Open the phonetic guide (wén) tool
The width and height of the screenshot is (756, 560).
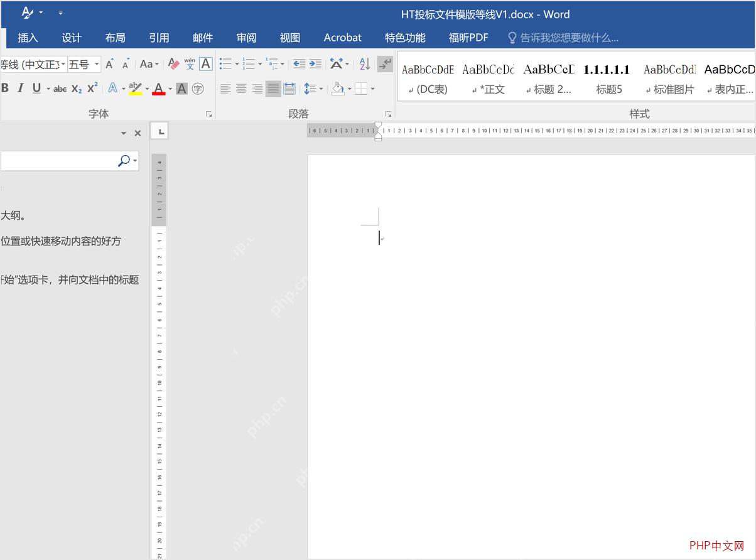[x=190, y=64]
